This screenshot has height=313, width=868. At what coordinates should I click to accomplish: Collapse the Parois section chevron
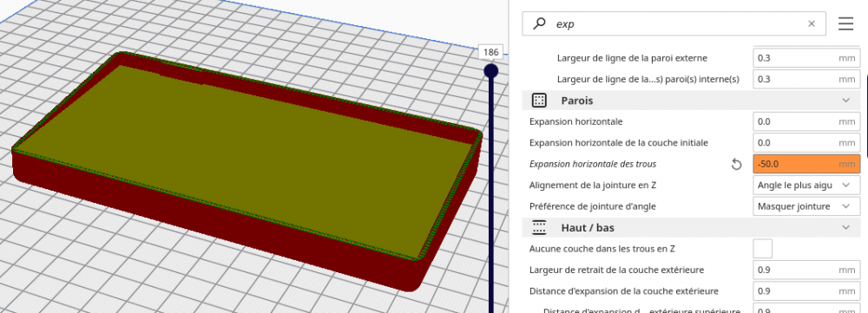[x=845, y=100]
